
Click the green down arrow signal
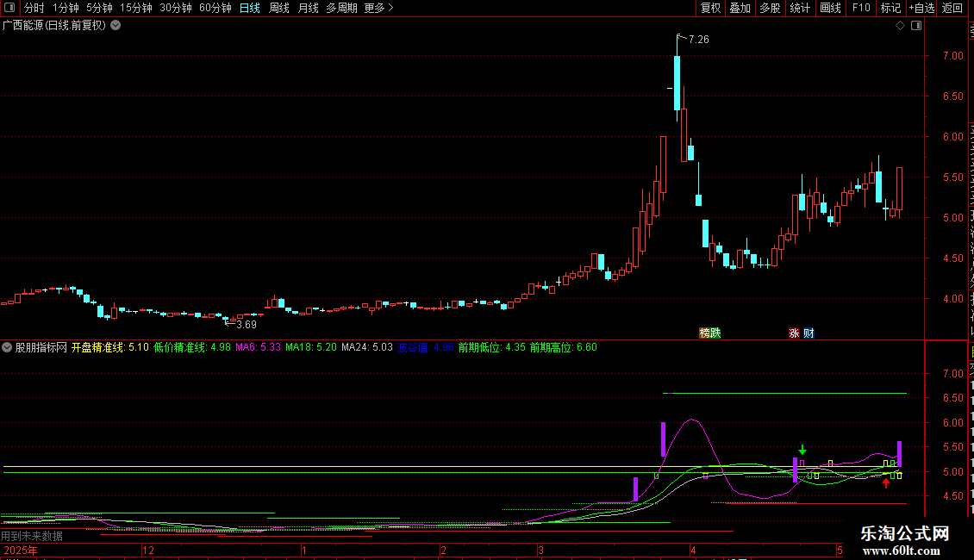(802, 450)
